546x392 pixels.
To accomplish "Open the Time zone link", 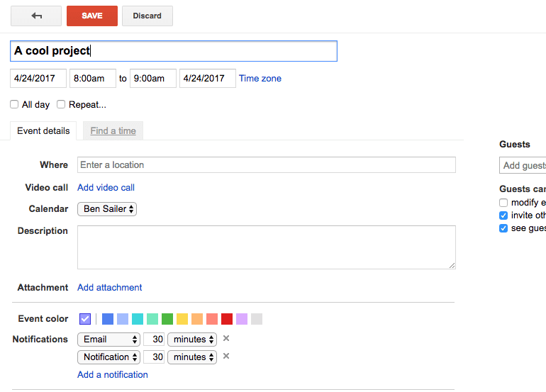I will pos(260,79).
